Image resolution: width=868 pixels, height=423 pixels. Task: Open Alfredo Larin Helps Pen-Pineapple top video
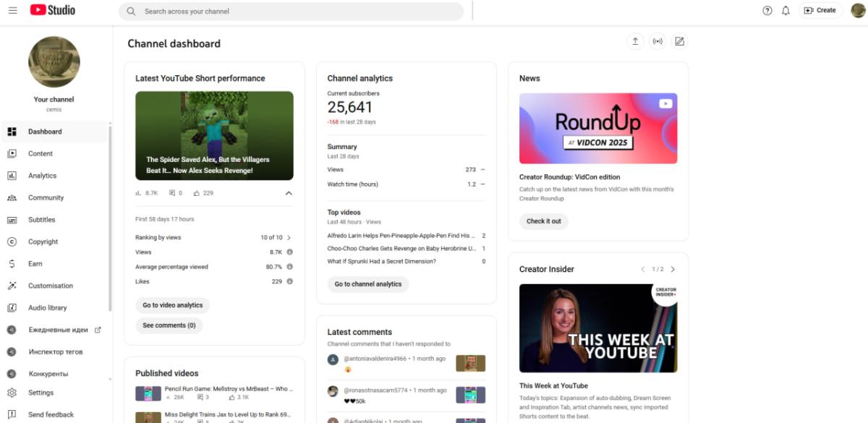(401, 236)
